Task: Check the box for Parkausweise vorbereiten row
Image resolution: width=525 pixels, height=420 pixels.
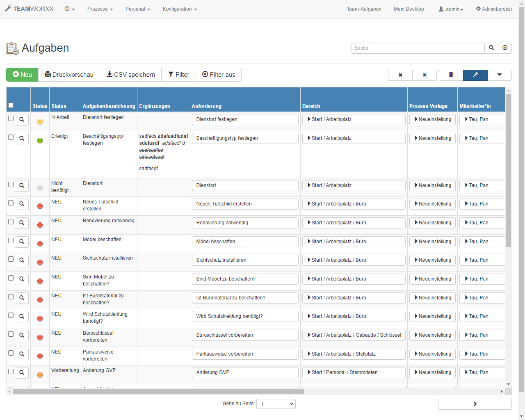Action: 11,353
